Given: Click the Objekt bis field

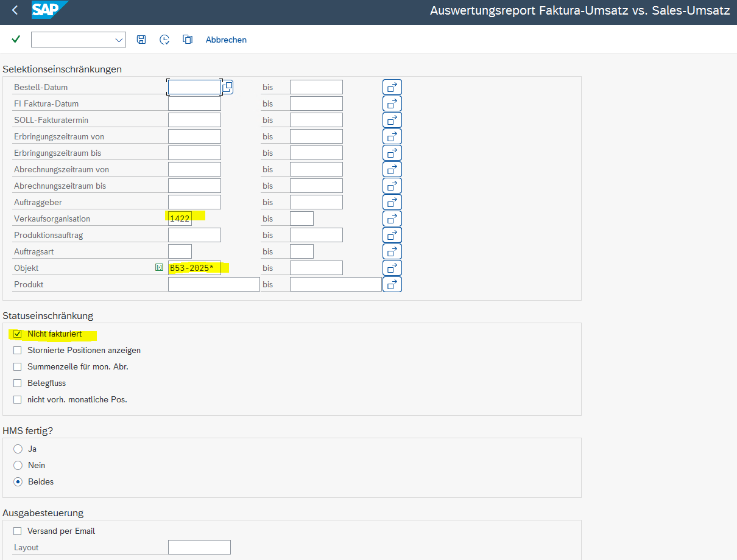Looking at the screenshot, I should [x=316, y=268].
